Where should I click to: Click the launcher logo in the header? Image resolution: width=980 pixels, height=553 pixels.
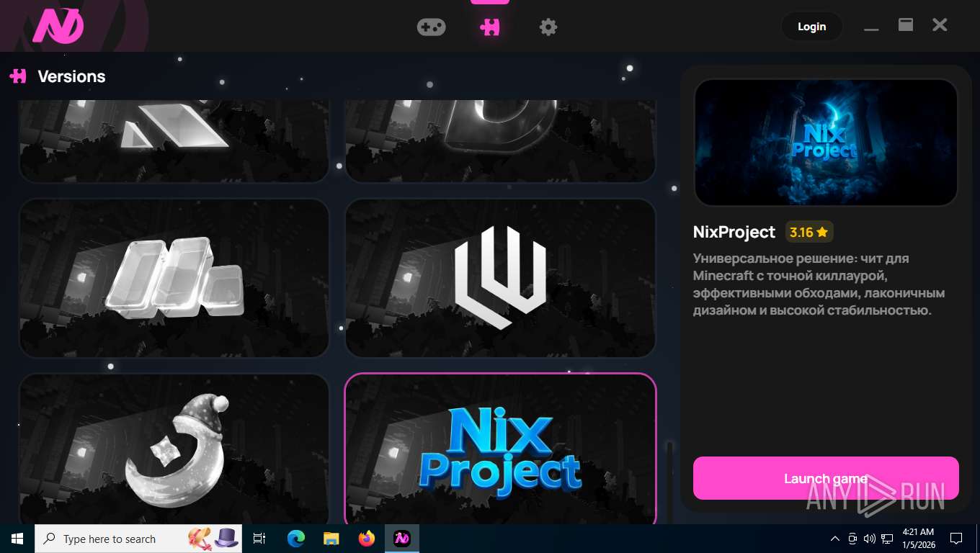pos(58,27)
